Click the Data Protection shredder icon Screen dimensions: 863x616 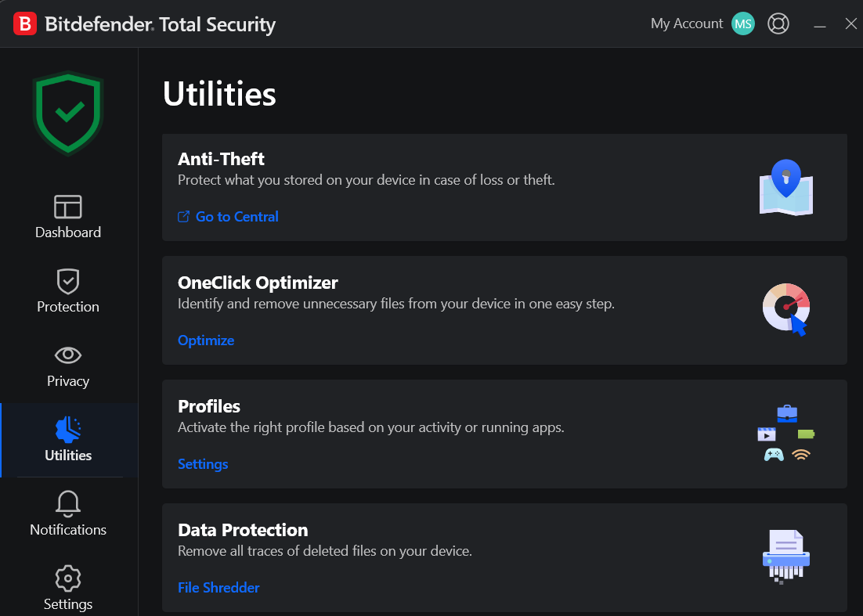pos(786,556)
